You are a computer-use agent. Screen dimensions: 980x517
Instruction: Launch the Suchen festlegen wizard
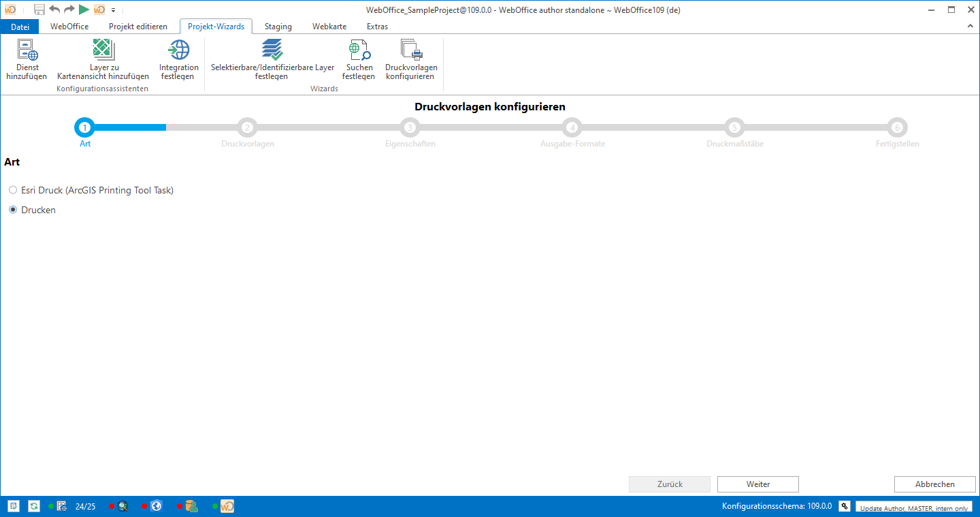pyautogui.click(x=359, y=51)
